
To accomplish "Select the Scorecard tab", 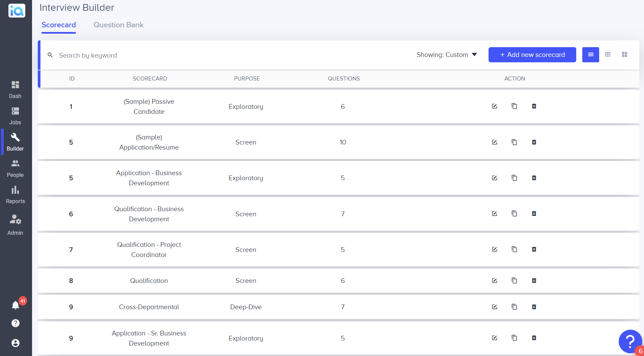I will [x=59, y=25].
